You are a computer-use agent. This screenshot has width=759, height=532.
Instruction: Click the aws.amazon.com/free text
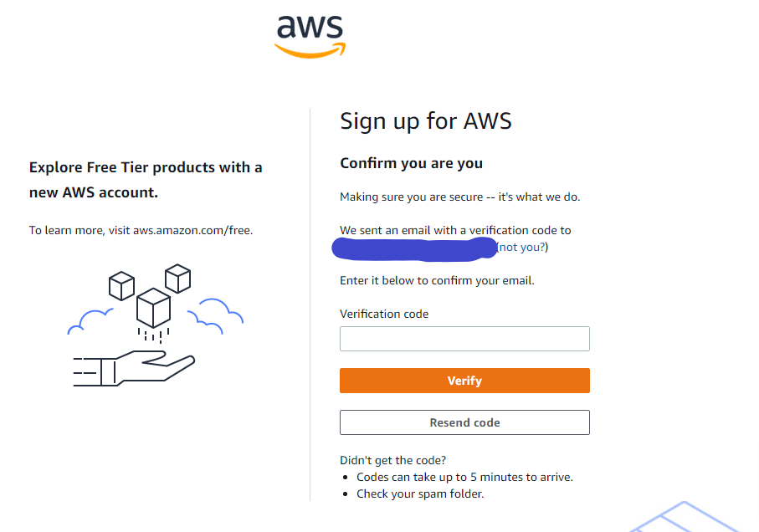pyautogui.click(x=192, y=230)
